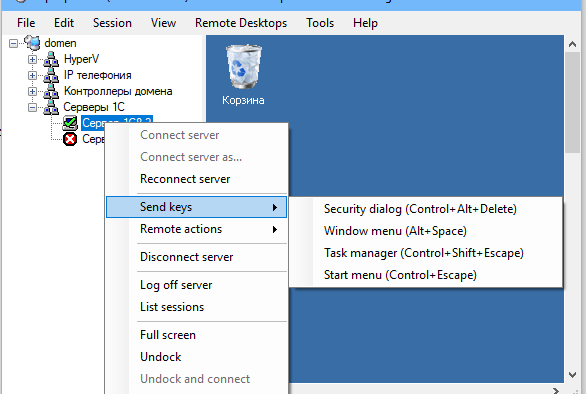Screen dimensions: 586x394
Task: Send Window menu (Alt+Space)
Action: pyautogui.click(x=426, y=231)
